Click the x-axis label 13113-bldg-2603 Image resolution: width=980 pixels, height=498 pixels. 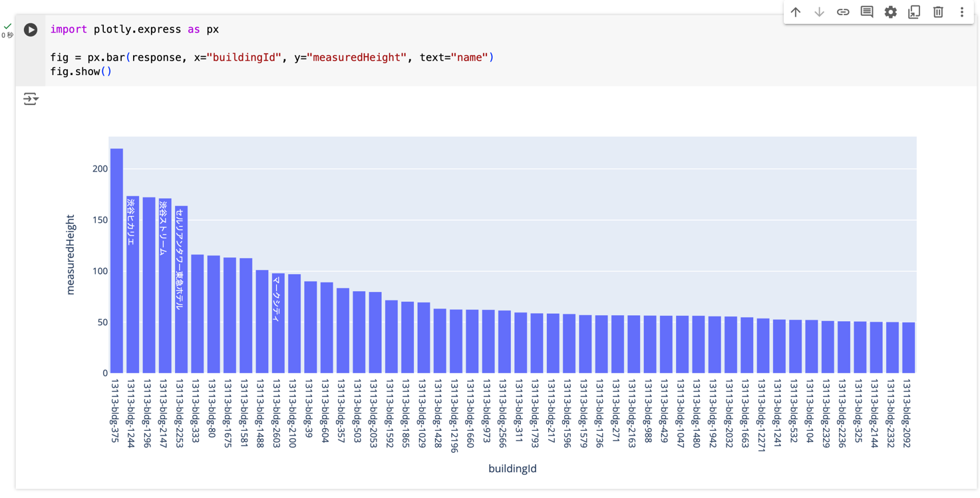[x=277, y=414]
